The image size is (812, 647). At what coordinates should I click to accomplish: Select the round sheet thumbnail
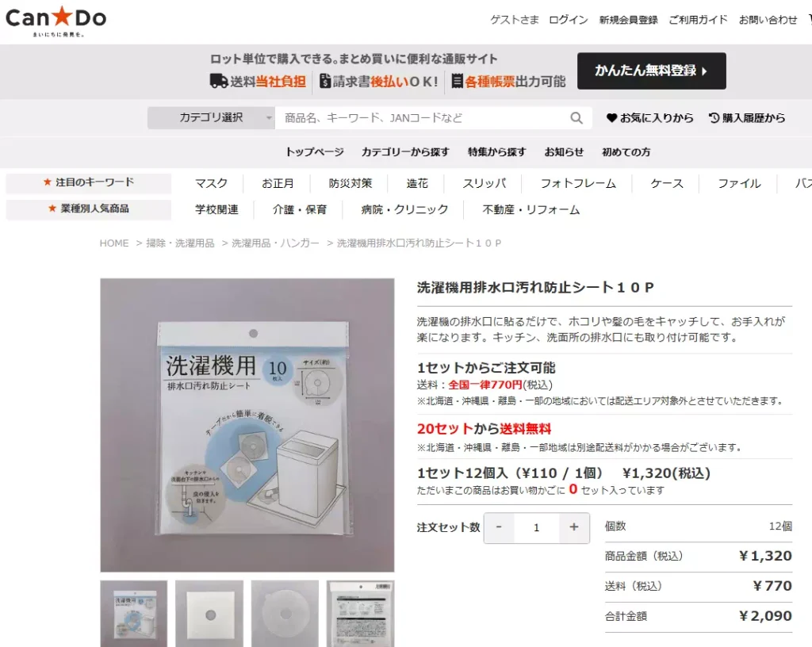[285, 614]
